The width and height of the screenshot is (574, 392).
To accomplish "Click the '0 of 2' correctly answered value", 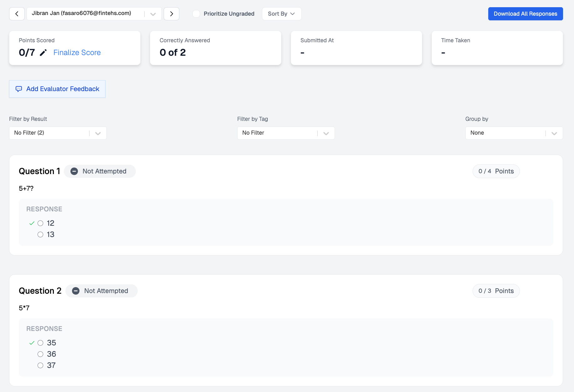I will point(173,53).
